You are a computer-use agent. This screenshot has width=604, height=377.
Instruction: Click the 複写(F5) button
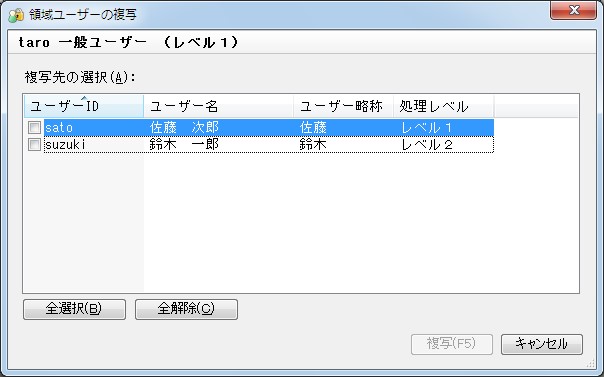click(x=452, y=344)
